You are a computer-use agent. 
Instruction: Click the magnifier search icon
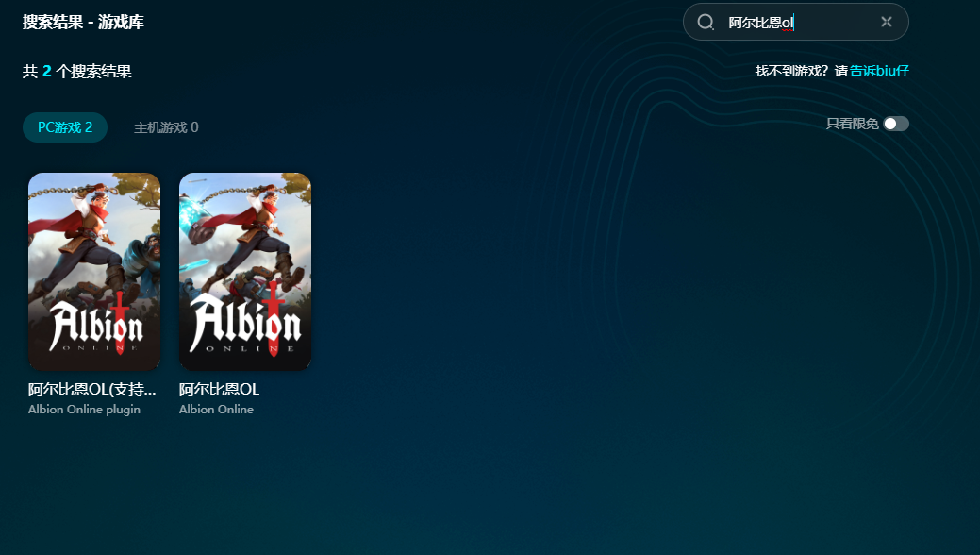tap(706, 22)
